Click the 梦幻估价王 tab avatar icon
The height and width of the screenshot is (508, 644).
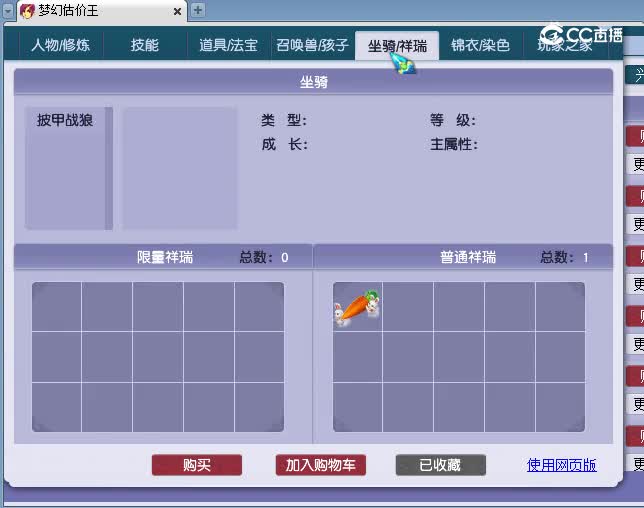pos(27,11)
